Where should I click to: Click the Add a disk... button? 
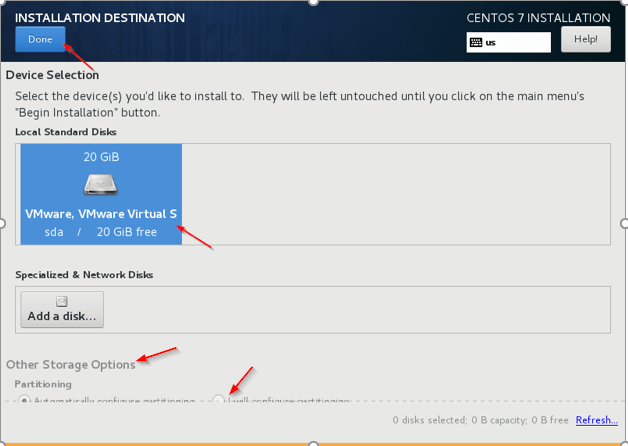[x=62, y=309]
